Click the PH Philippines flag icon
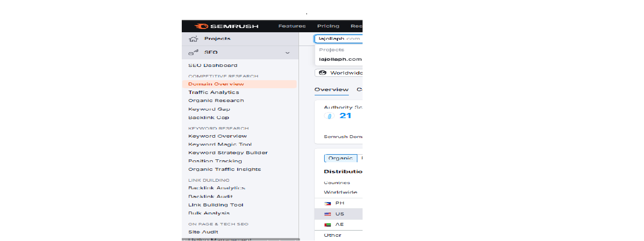Viewport: 644px width, 241px height. point(327,203)
